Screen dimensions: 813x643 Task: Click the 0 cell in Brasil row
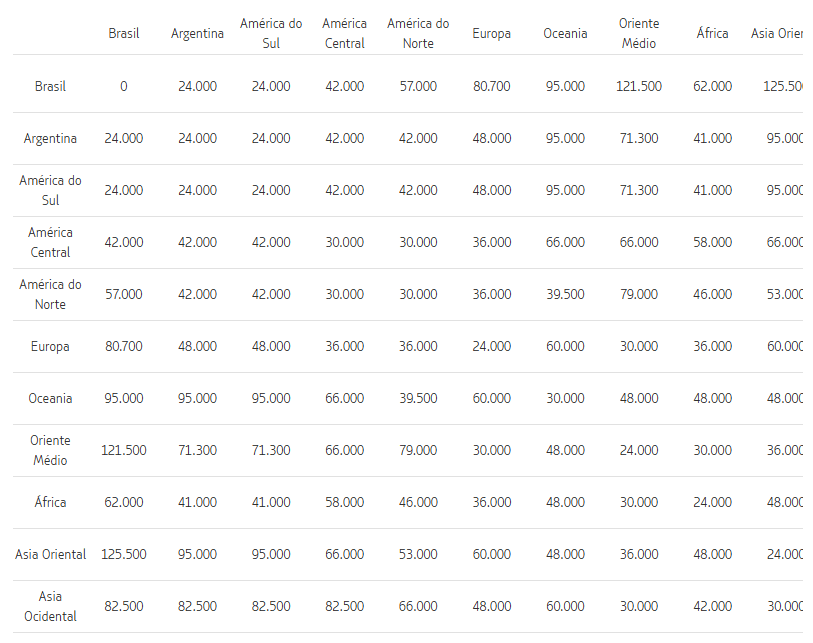pos(124,86)
